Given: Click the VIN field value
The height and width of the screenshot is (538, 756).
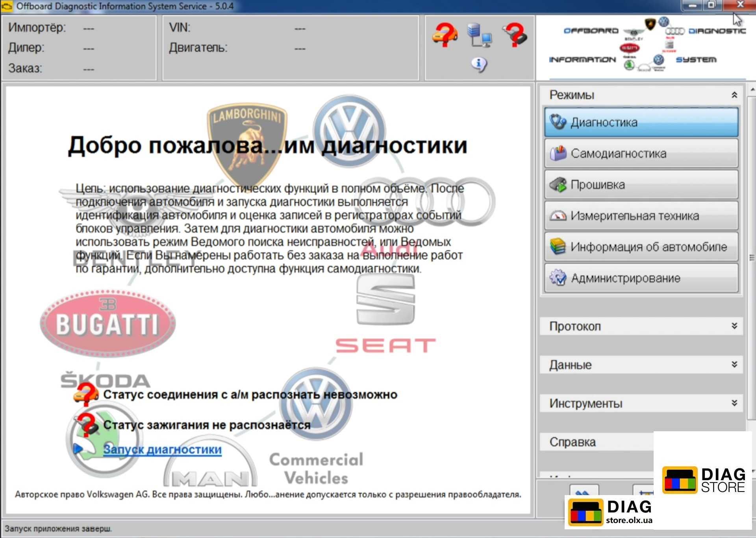Looking at the screenshot, I should click(x=300, y=28).
